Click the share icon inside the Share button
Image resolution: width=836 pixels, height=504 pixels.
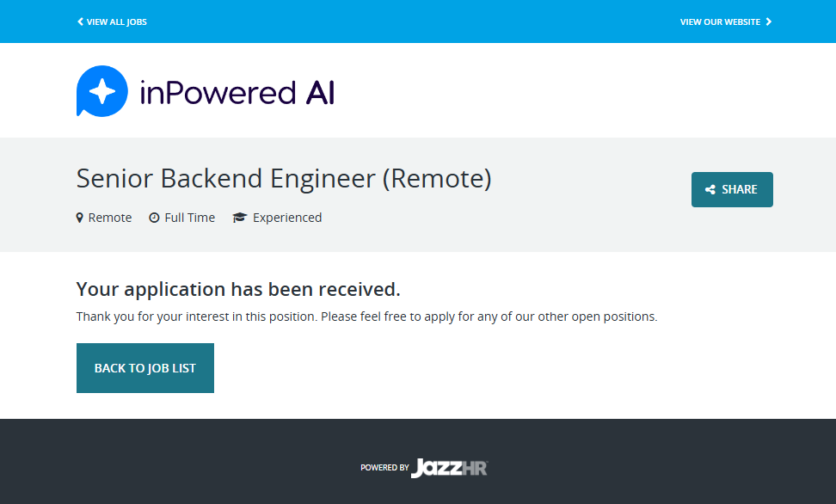click(x=710, y=190)
